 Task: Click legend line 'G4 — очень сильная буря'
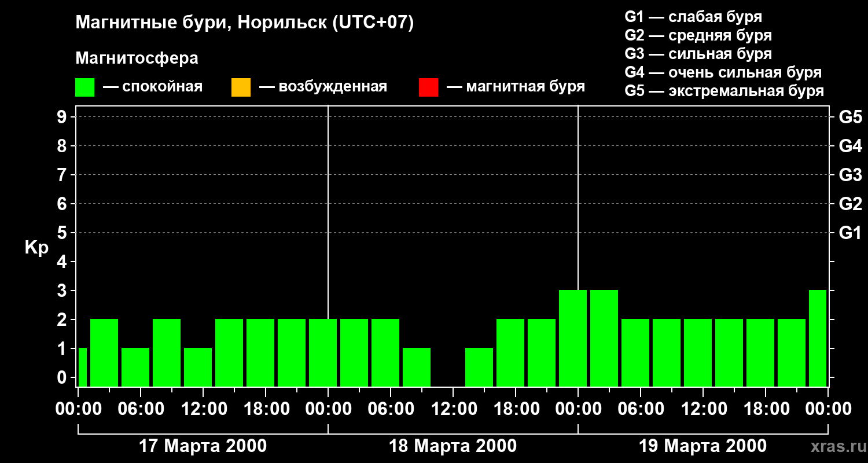723,72
